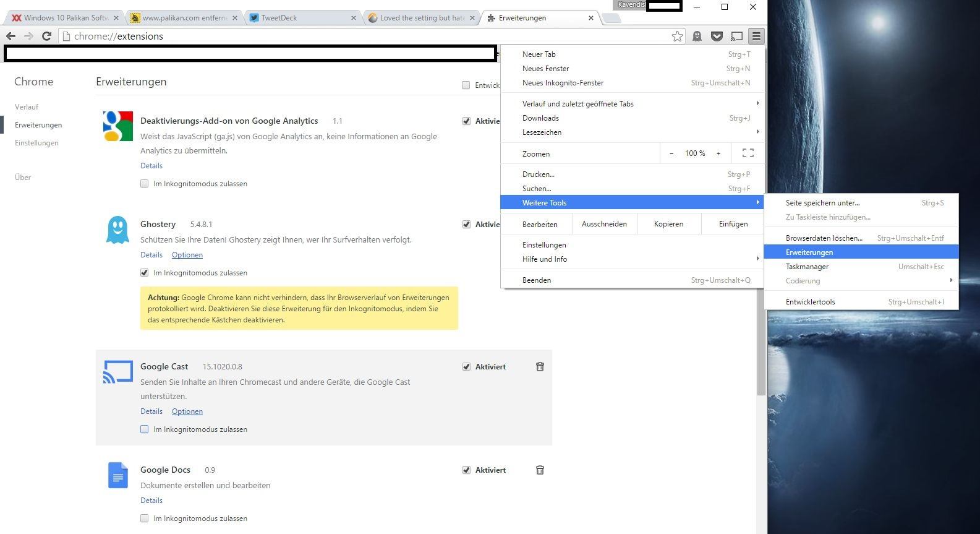
Task: Open Einstellungen in the Chrome sidebar
Action: click(x=36, y=143)
